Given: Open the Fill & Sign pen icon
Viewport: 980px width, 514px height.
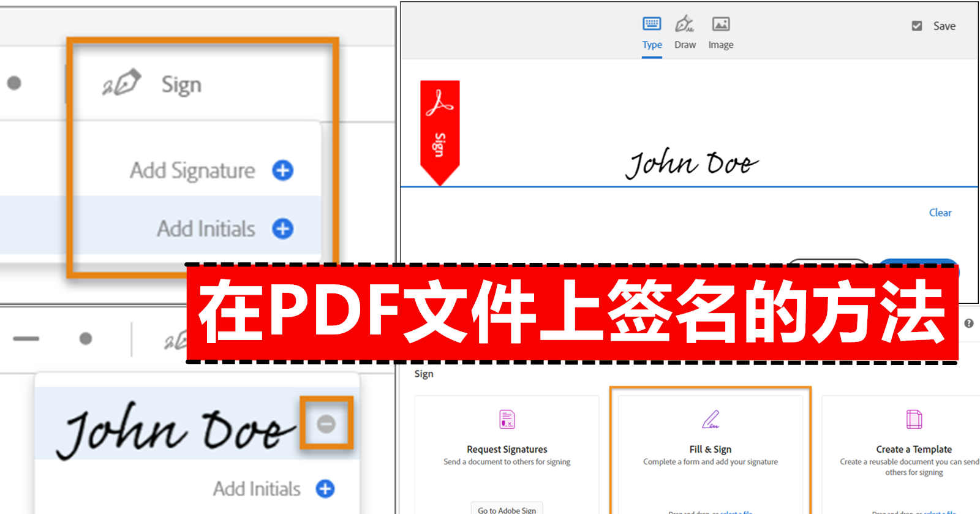Looking at the screenshot, I should [x=710, y=420].
